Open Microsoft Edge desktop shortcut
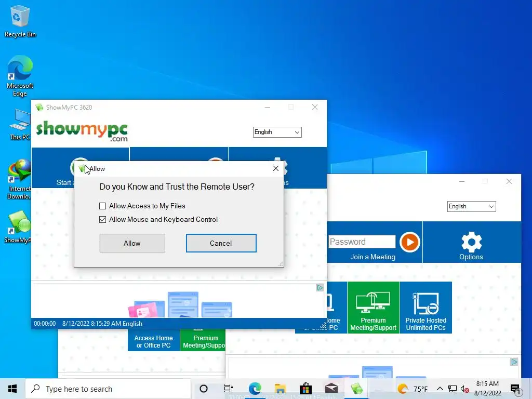The width and height of the screenshot is (532, 399). (x=20, y=76)
